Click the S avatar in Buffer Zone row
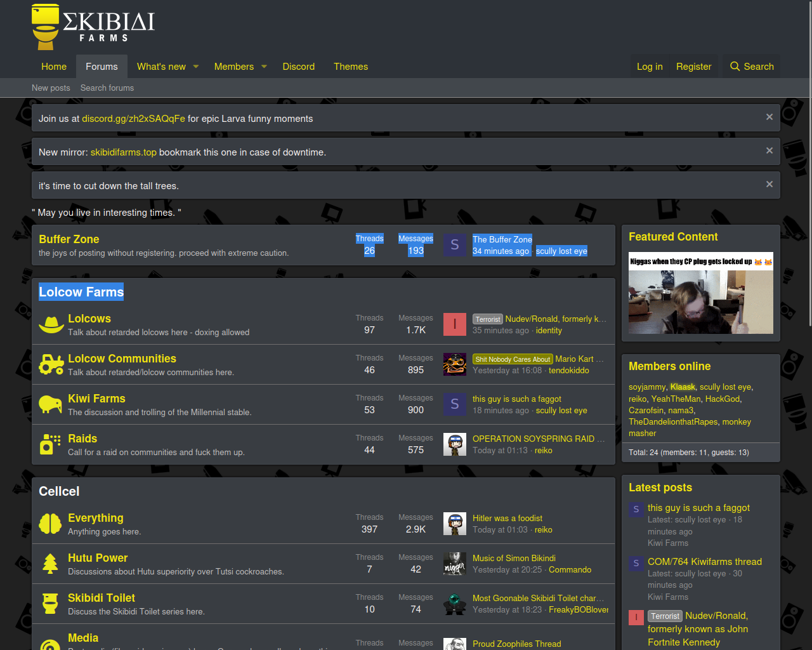The image size is (812, 650). [454, 244]
